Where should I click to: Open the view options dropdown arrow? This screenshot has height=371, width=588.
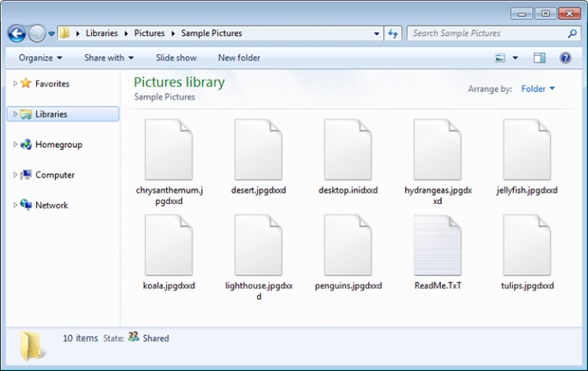tap(515, 57)
